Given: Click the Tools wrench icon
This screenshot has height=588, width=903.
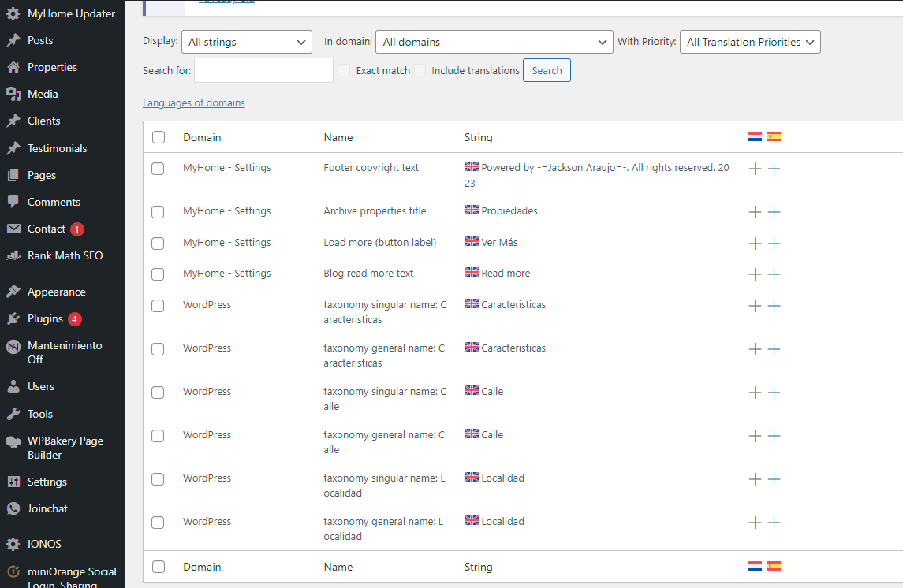Looking at the screenshot, I should 13,414.
